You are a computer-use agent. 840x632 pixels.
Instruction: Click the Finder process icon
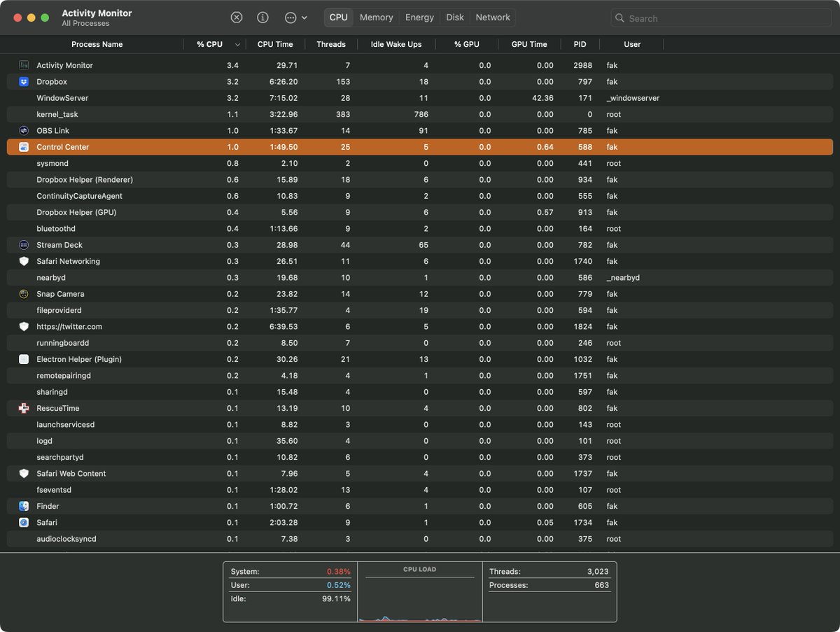pyautogui.click(x=24, y=506)
